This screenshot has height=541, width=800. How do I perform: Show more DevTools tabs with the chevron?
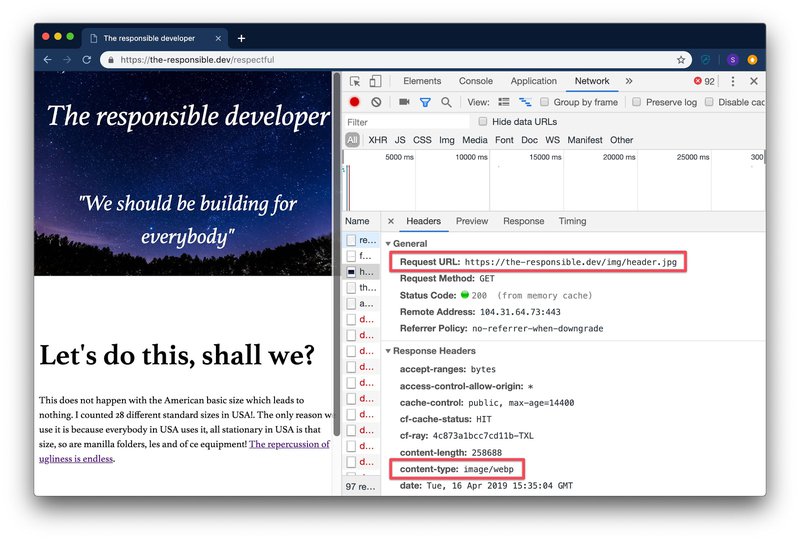click(629, 81)
